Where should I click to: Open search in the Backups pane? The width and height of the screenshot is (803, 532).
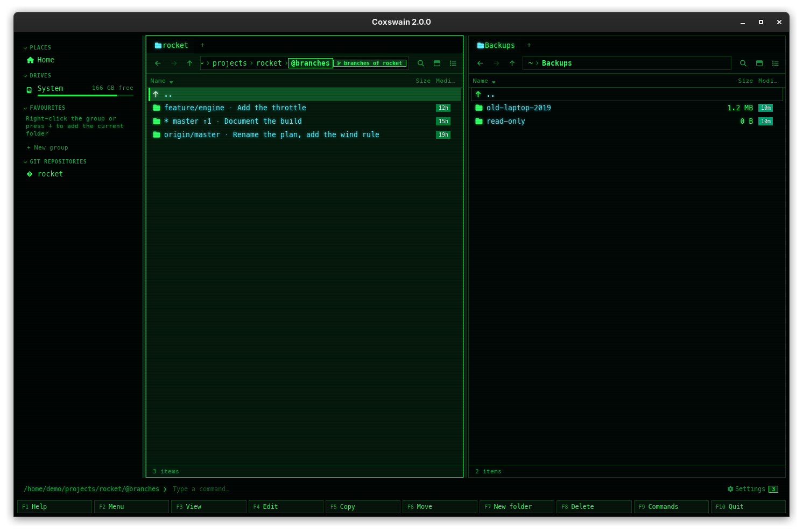click(x=743, y=63)
